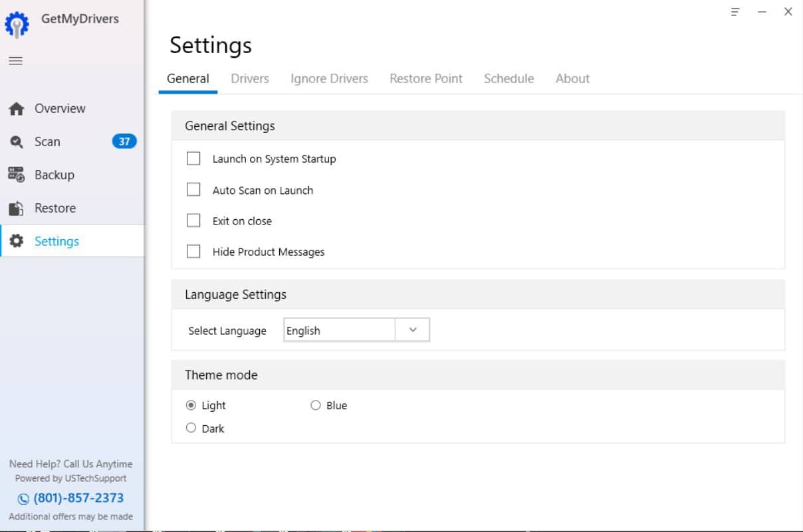Select the Dark theme radio button
The image size is (803, 532).
191,428
